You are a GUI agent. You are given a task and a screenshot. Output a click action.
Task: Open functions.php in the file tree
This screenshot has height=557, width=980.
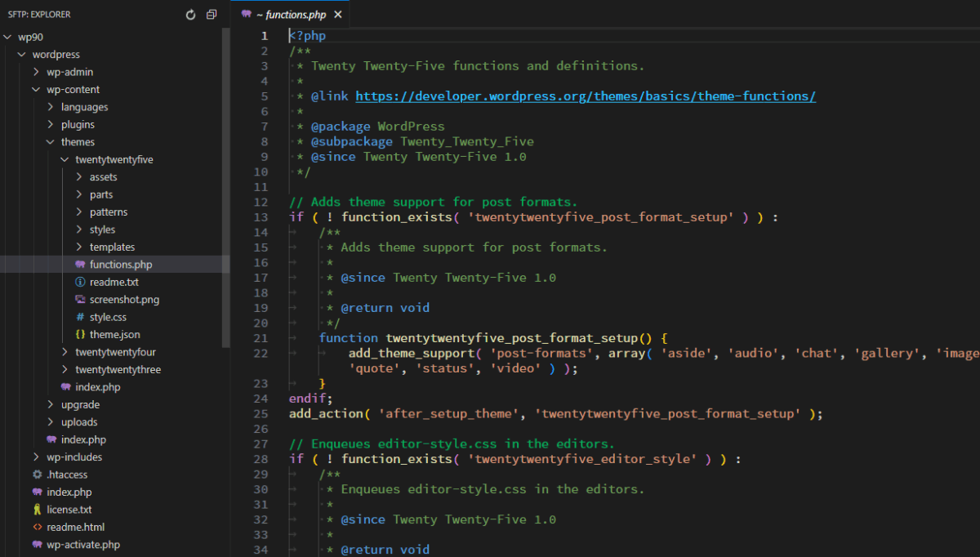[x=121, y=265]
